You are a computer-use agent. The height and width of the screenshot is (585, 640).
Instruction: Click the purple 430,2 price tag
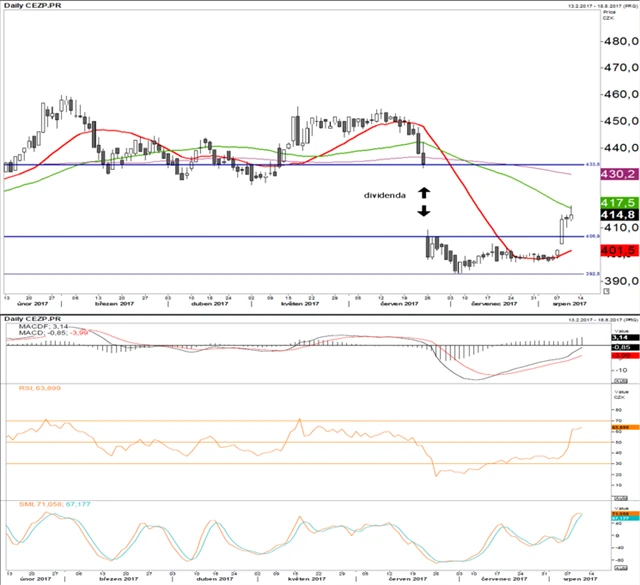click(x=619, y=174)
